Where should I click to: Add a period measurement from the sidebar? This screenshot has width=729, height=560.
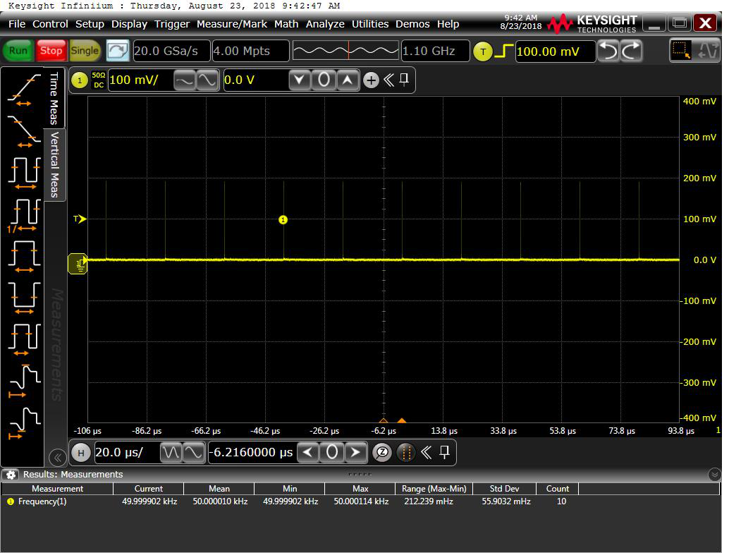24,171
